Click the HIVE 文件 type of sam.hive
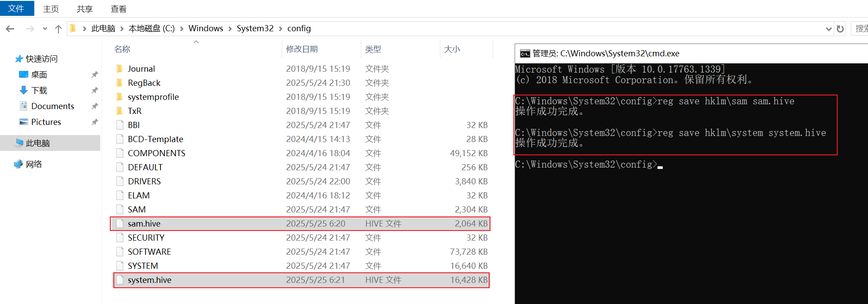 click(383, 223)
